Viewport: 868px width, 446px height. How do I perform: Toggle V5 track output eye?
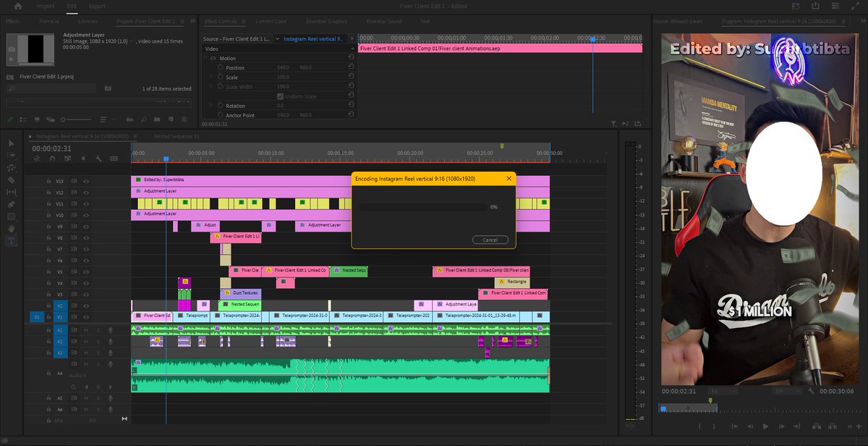(86, 272)
